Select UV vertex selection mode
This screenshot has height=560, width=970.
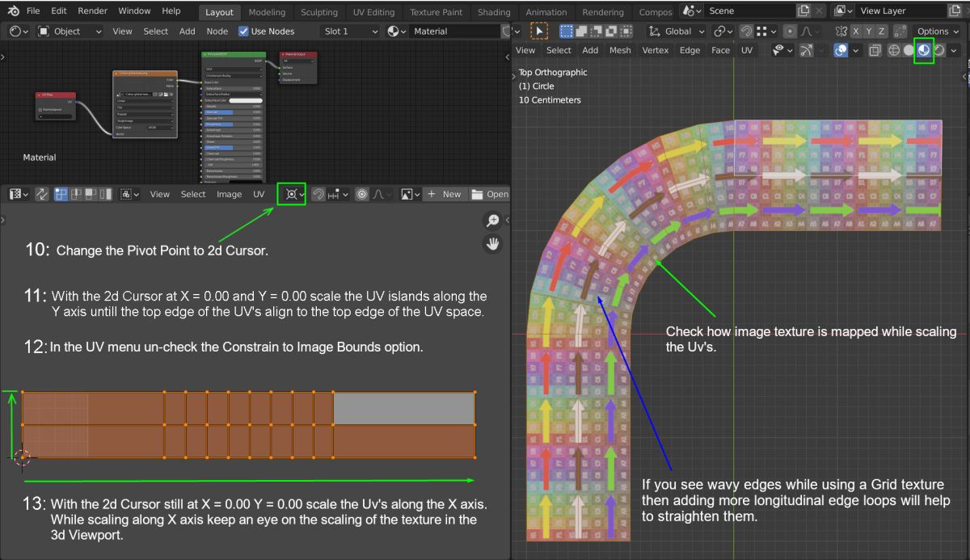[x=61, y=194]
